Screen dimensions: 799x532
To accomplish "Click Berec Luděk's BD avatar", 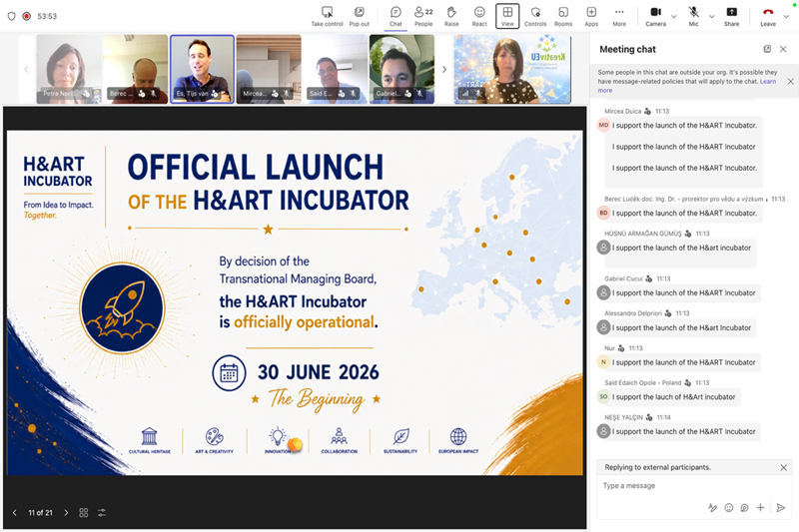I will pos(603,213).
